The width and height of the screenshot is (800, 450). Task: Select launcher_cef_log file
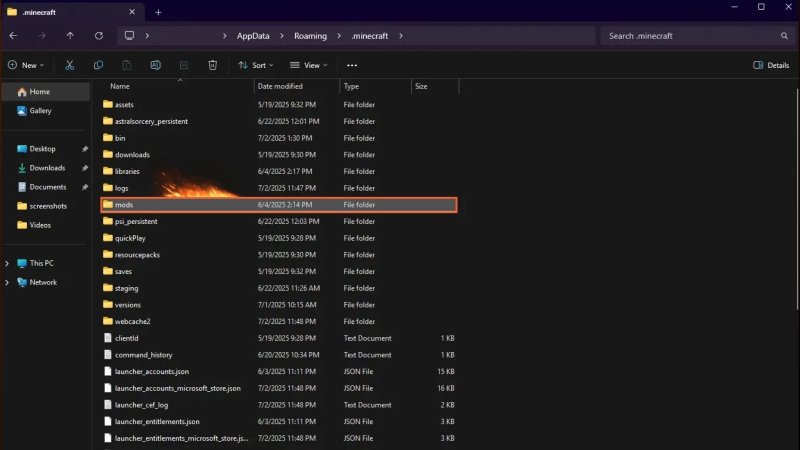point(279,405)
